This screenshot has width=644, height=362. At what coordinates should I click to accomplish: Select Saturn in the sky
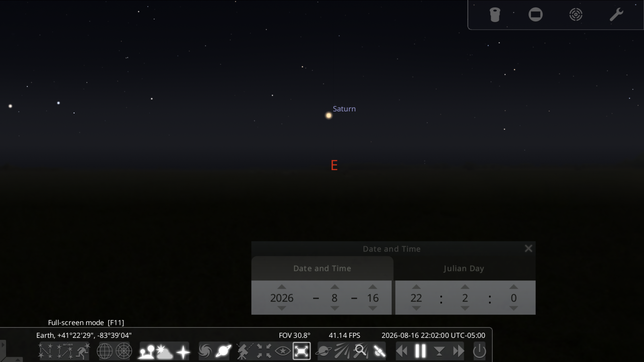(x=329, y=115)
